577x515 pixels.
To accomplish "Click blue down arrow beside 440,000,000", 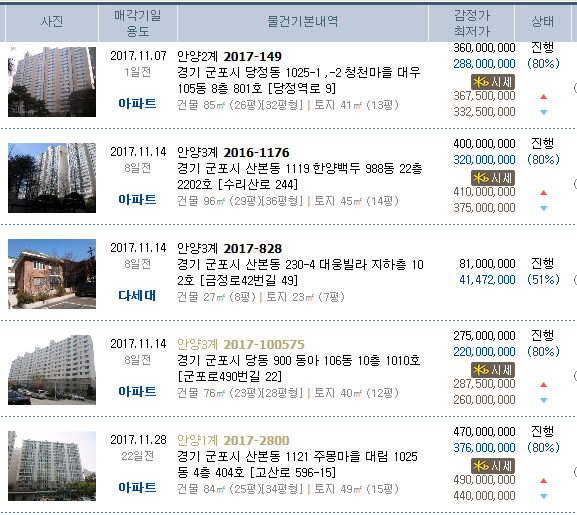I will click(544, 496).
